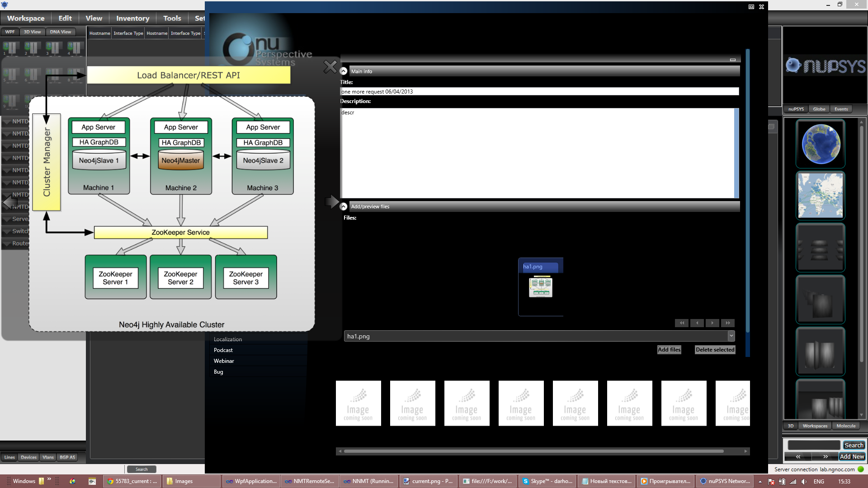
Task: Click the right arrow beside image preview
Action: [x=332, y=202]
